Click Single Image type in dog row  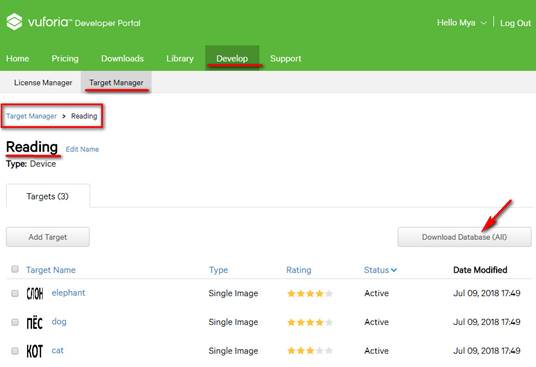pyautogui.click(x=233, y=322)
